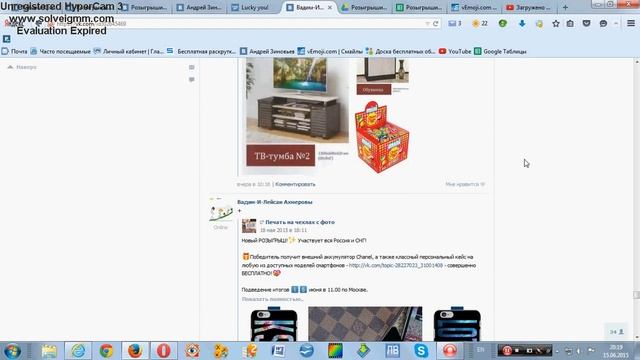
Task: Open the 'Бесплатная раскрутк...' bookmark
Action: click(x=202, y=51)
